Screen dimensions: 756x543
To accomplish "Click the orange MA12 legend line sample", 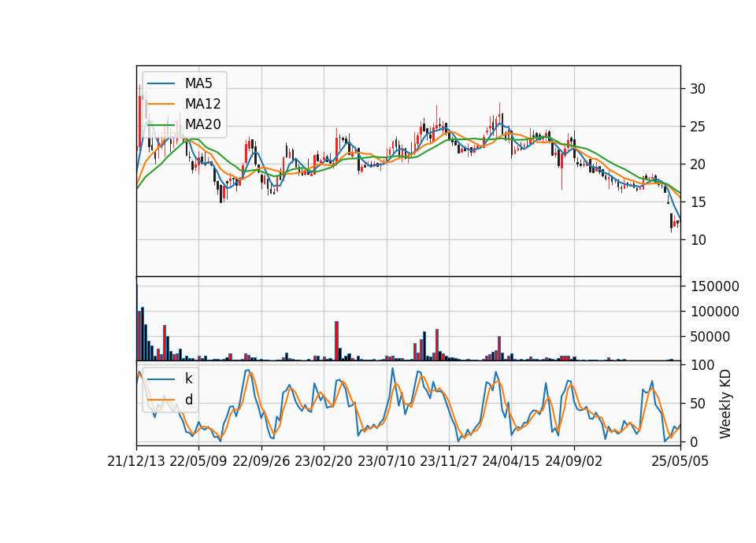I will pos(161,104).
